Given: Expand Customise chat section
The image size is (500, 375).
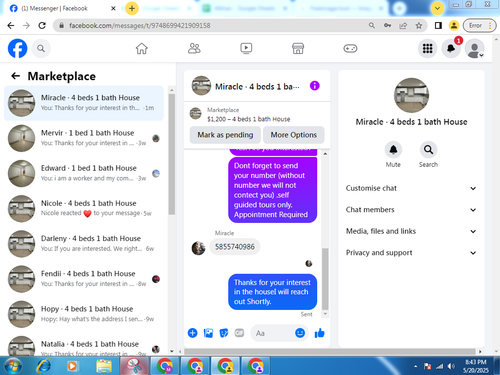Looking at the screenshot, I should pyautogui.click(x=411, y=188).
